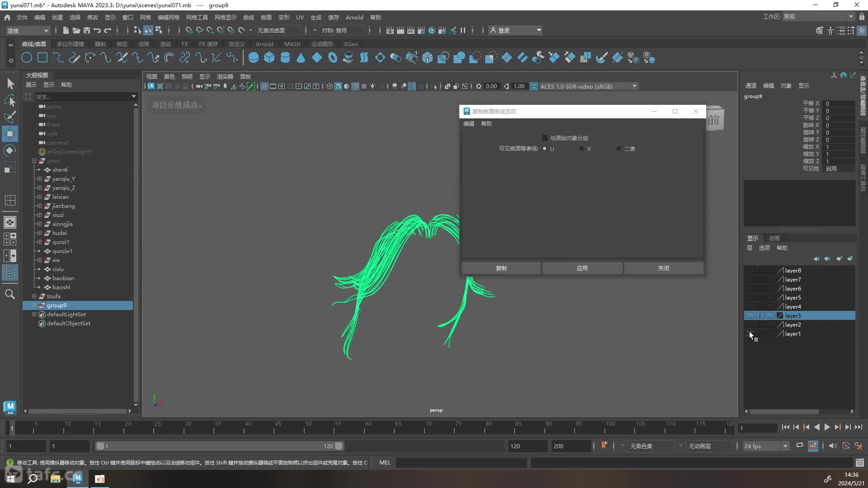The image size is (868, 488).
Task: Select the NURBS circle tool on shelf
Action: [x=27, y=58]
